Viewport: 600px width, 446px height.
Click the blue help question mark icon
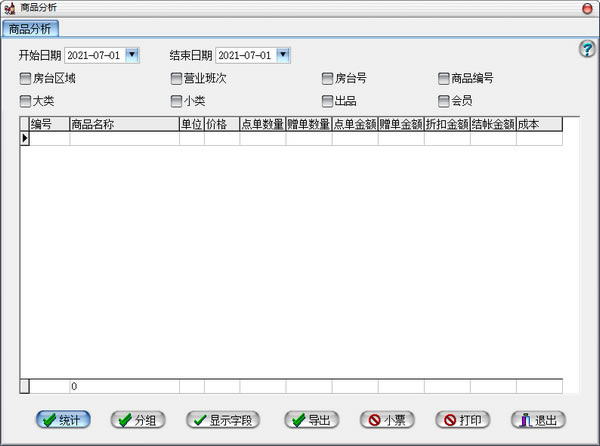tap(587, 49)
